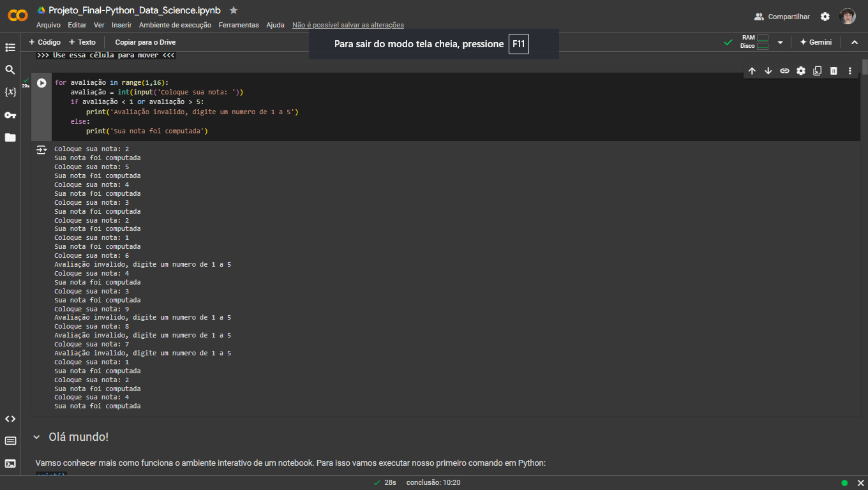Open the Inserir menu
The height and width of the screenshot is (490, 868).
tap(121, 25)
